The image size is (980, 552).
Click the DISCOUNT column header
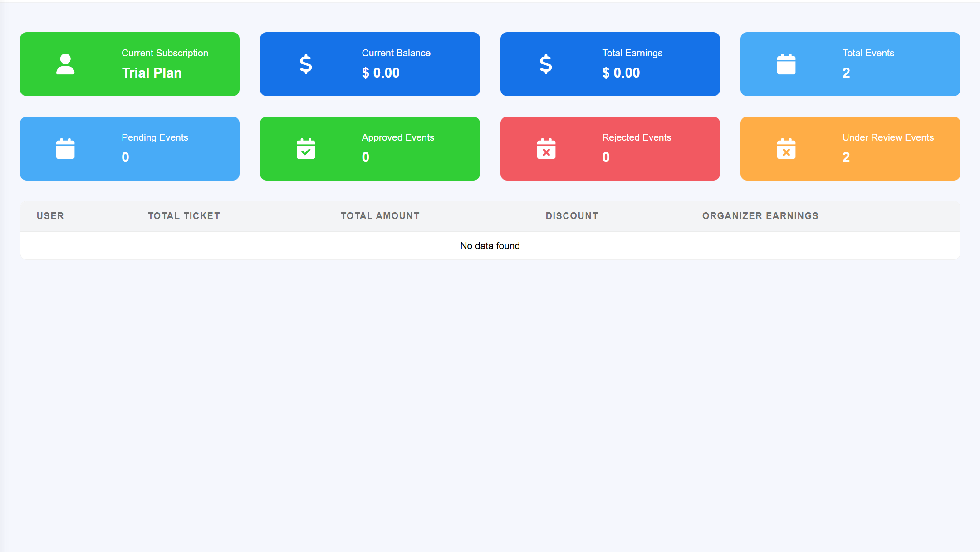572,216
